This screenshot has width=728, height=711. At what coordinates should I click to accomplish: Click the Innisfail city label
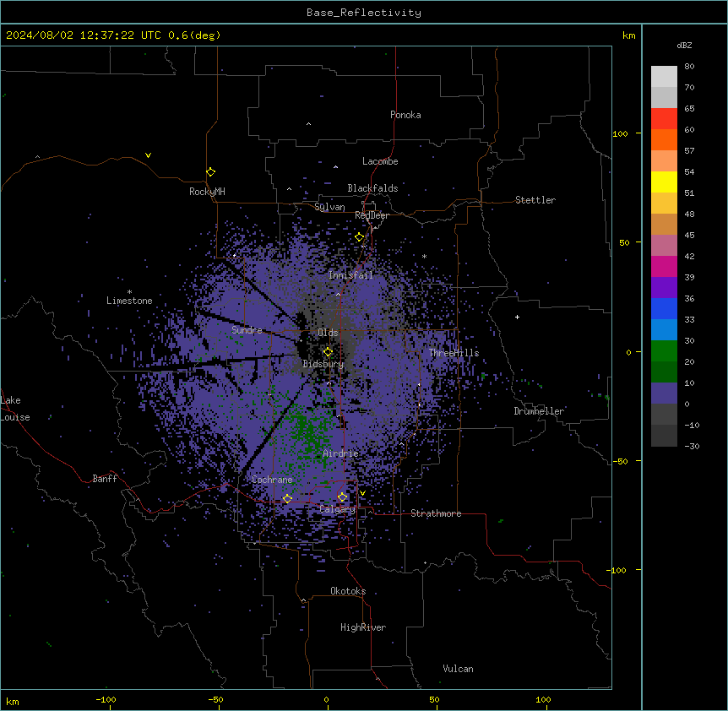350,275
